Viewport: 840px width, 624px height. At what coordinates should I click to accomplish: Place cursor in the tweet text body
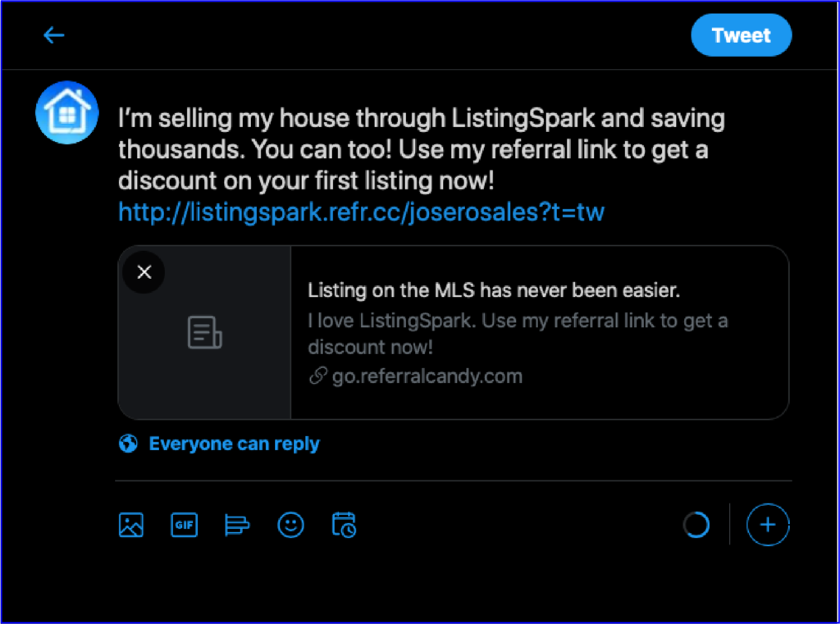[421, 149]
